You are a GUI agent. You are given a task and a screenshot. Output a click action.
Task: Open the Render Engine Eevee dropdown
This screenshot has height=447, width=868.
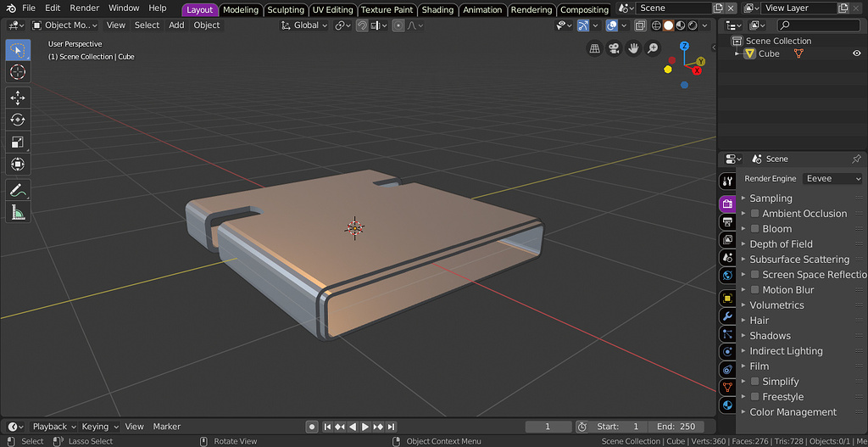tap(833, 178)
